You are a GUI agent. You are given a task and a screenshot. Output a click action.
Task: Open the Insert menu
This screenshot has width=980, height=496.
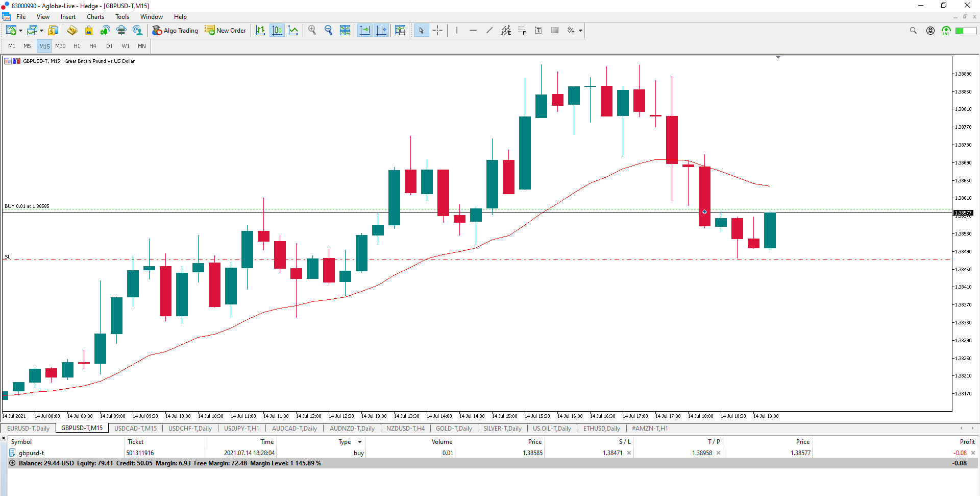pos(68,17)
